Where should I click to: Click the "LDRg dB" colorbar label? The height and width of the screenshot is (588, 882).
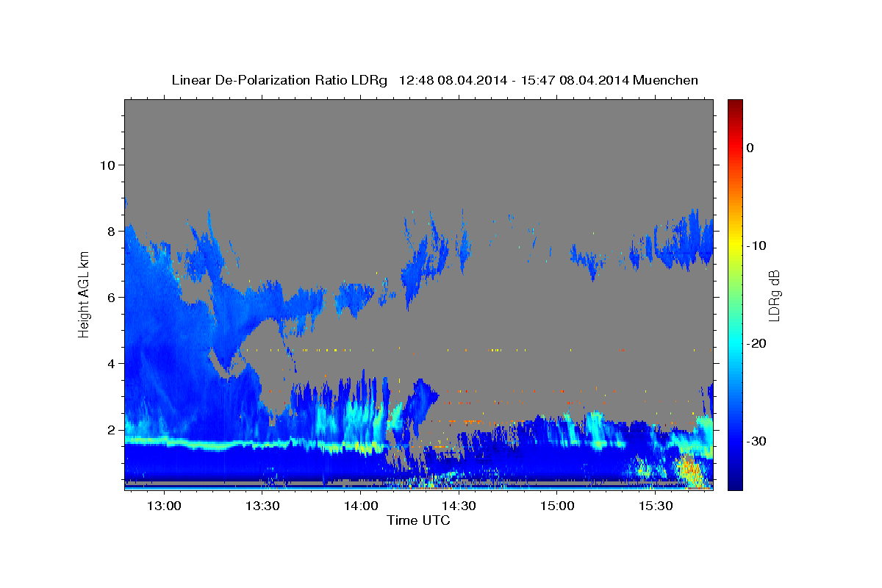click(773, 294)
